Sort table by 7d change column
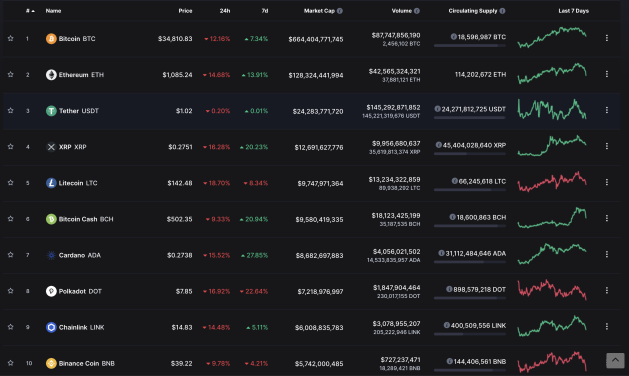 [265, 11]
